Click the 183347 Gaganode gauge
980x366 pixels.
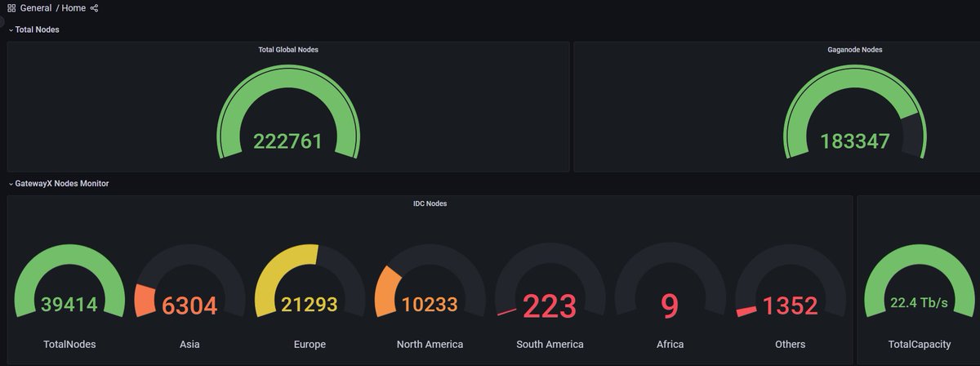pos(855,114)
